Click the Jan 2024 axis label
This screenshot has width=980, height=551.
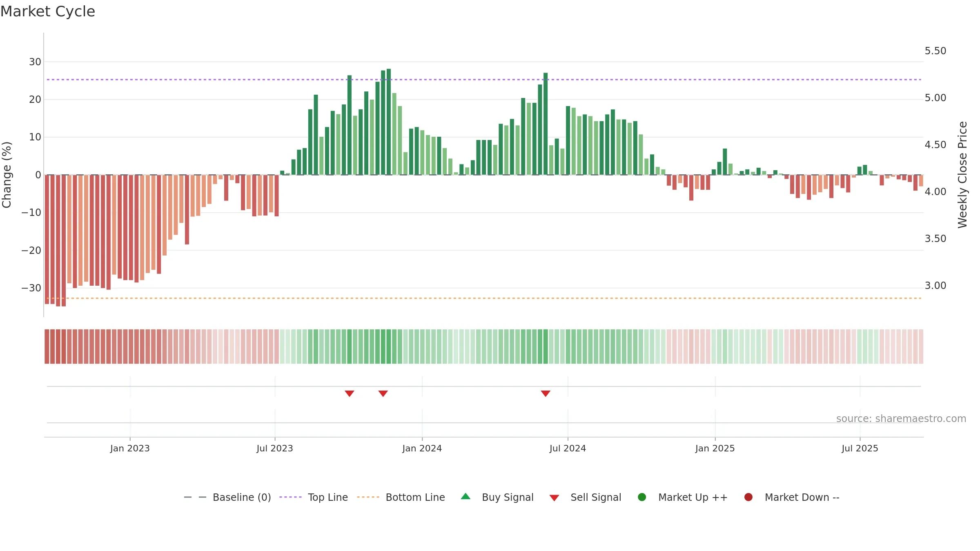point(422,449)
